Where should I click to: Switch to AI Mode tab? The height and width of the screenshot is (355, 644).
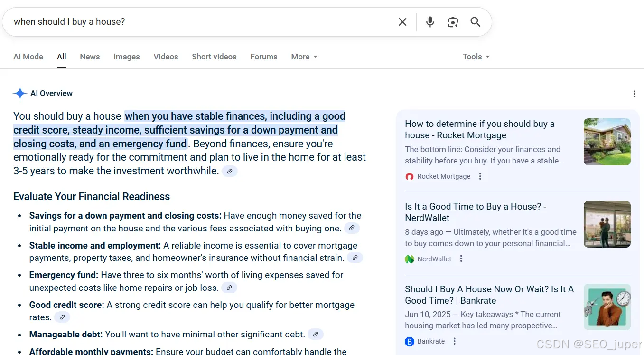(x=28, y=57)
